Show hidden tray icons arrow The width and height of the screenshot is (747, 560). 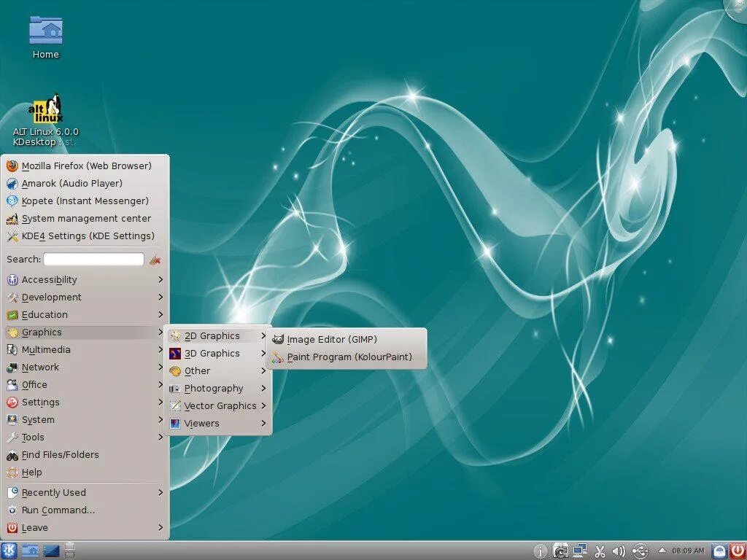point(662,551)
